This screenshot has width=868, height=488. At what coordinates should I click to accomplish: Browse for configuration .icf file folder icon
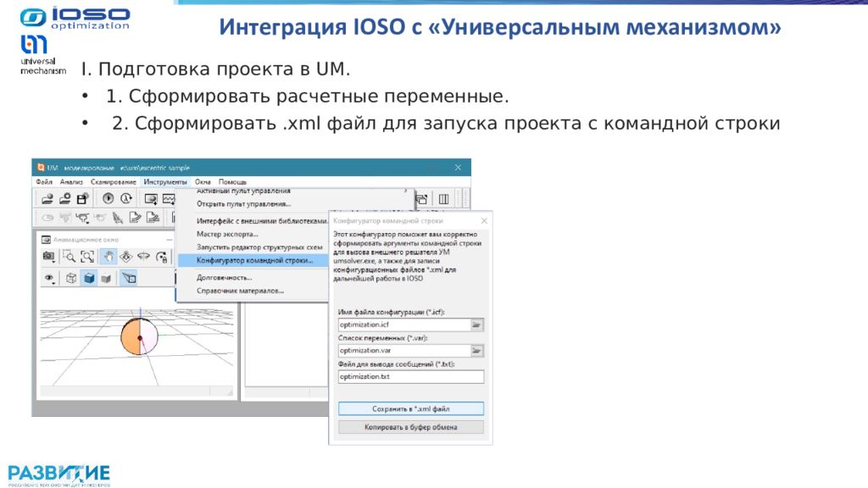click(476, 324)
